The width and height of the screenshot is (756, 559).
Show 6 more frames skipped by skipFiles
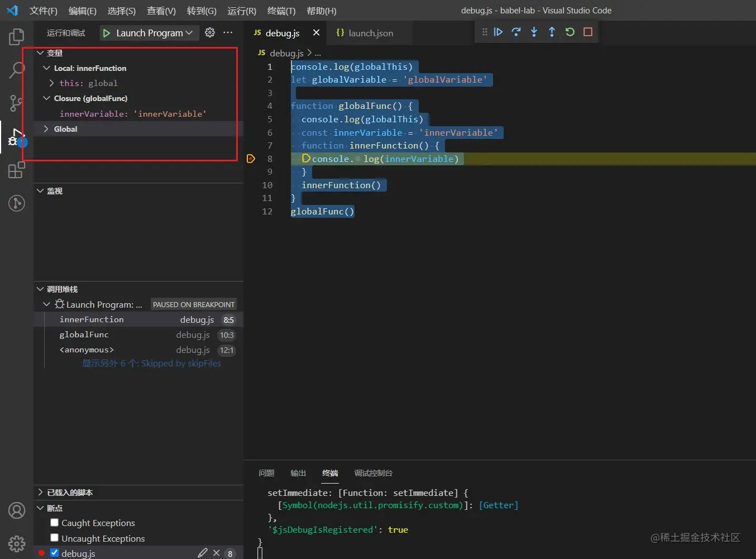click(151, 364)
